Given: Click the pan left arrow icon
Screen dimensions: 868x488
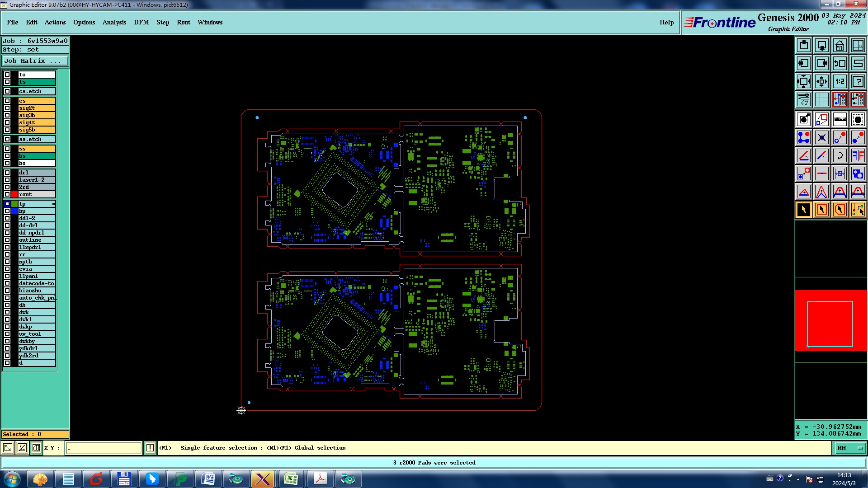Looking at the screenshot, I should (803, 63).
